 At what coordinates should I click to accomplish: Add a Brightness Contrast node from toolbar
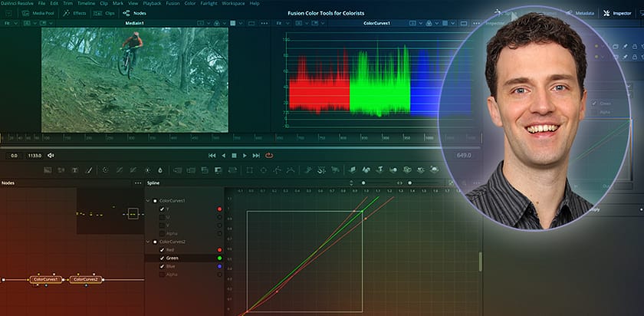point(147,170)
